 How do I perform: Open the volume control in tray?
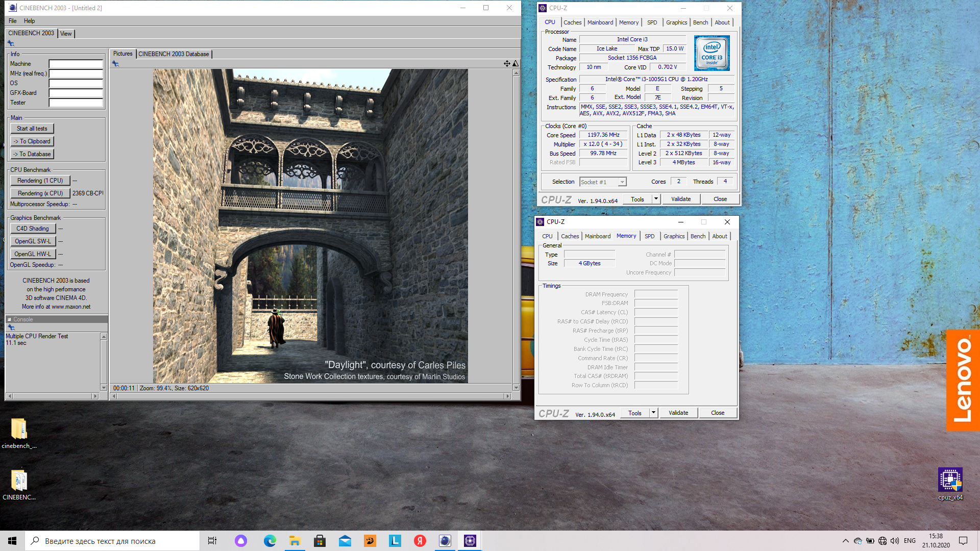[894, 541]
